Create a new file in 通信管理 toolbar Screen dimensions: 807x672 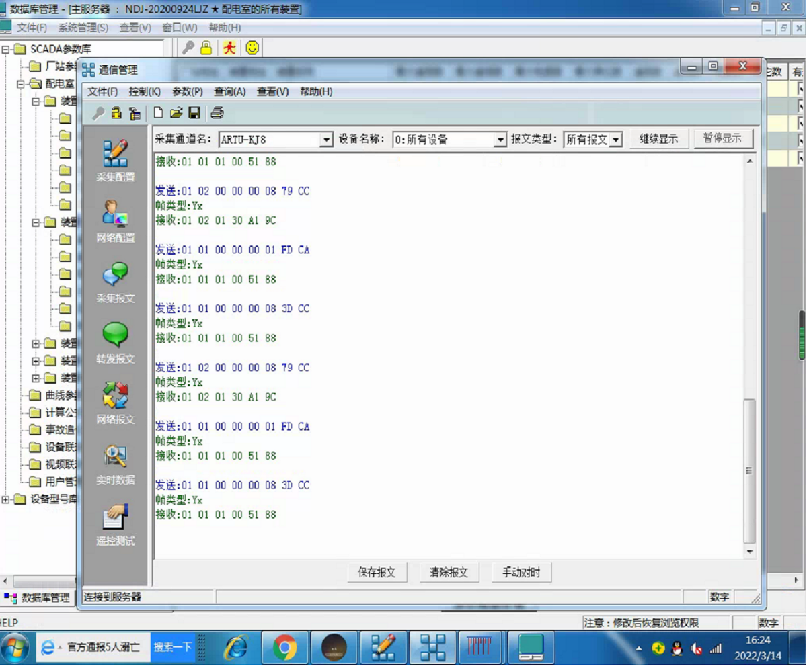[x=158, y=112]
